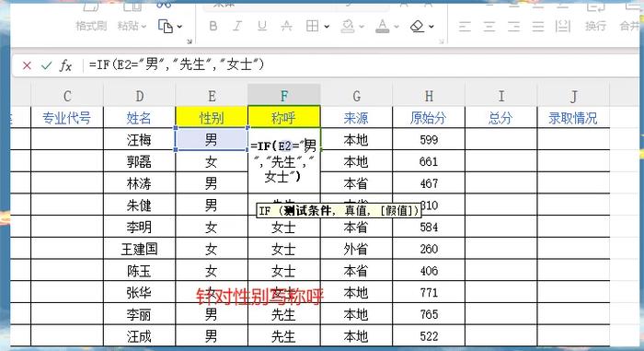Toggle bold formatting with the B icon

coord(213,27)
